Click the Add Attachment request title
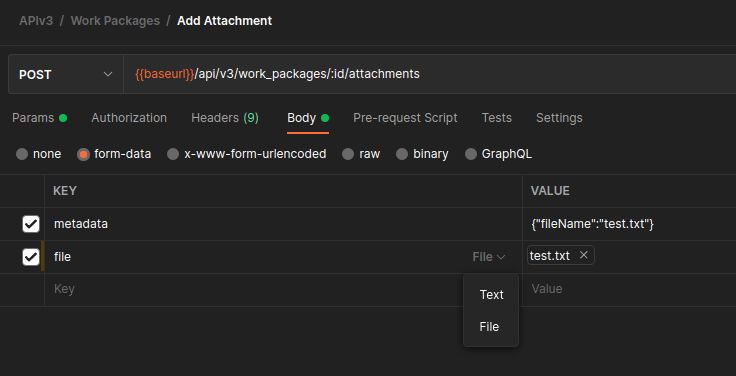The image size is (736, 376). (224, 21)
